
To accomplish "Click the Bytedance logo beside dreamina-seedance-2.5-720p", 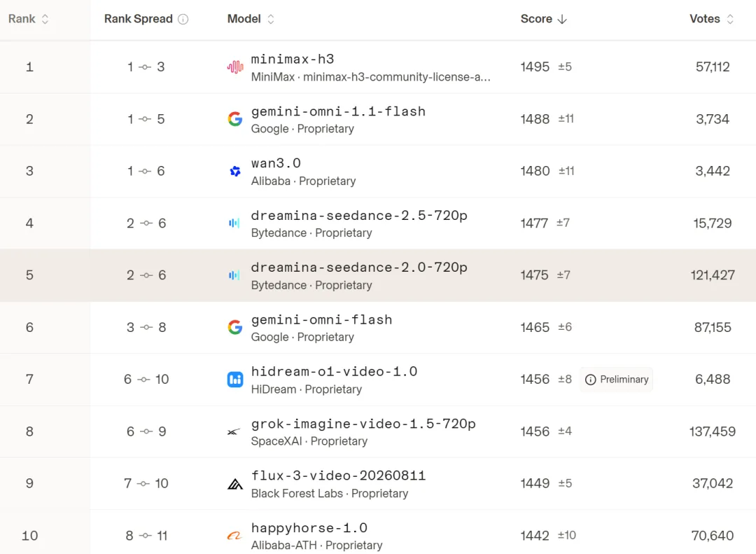I will coord(234,223).
